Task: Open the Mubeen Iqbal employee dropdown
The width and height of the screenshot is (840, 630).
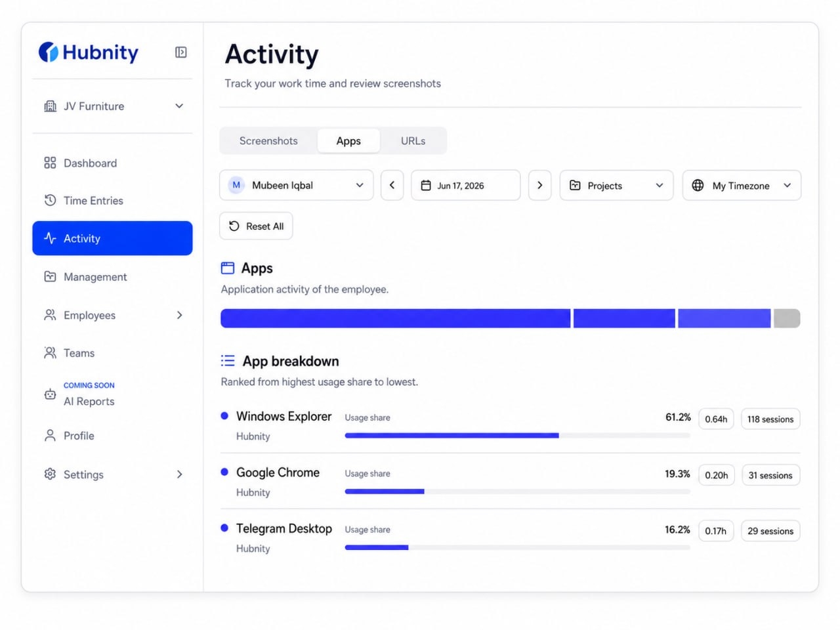Action: pyautogui.click(x=297, y=185)
